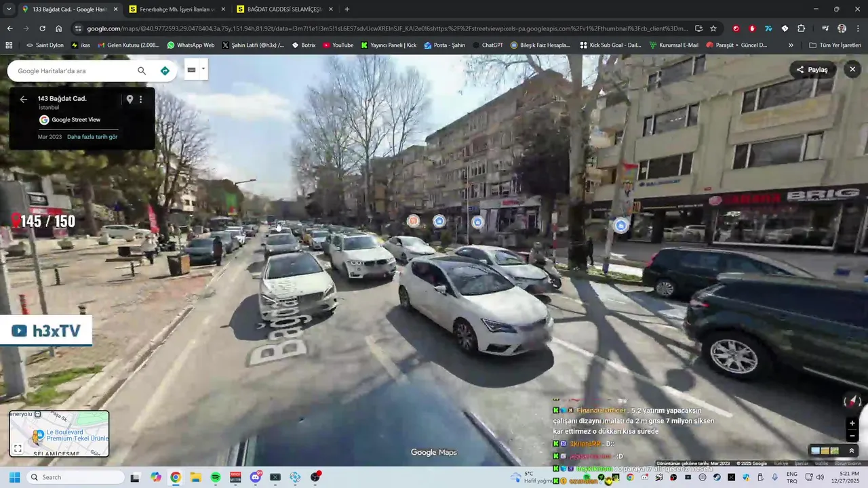The image size is (868, 488).
Task: Close the Fenerbahçe Mh. İşyeri İlanları tab
Action: (x=223, y=9)
